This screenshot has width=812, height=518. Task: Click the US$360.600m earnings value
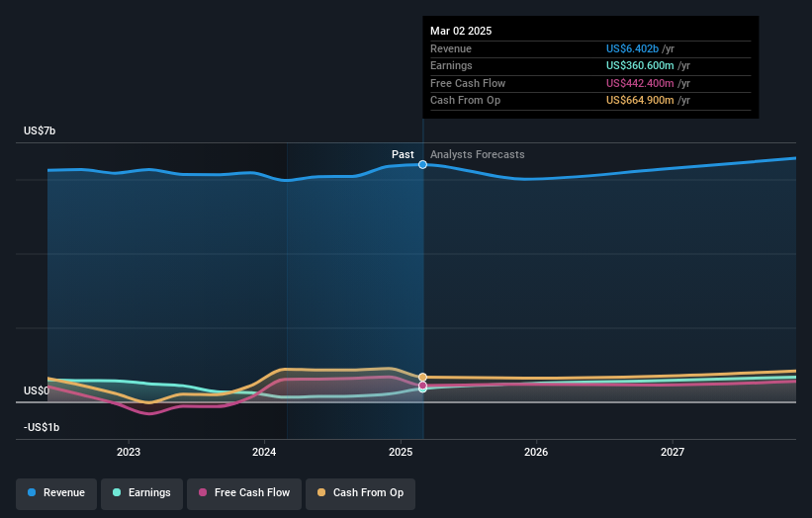click(640, 65)
